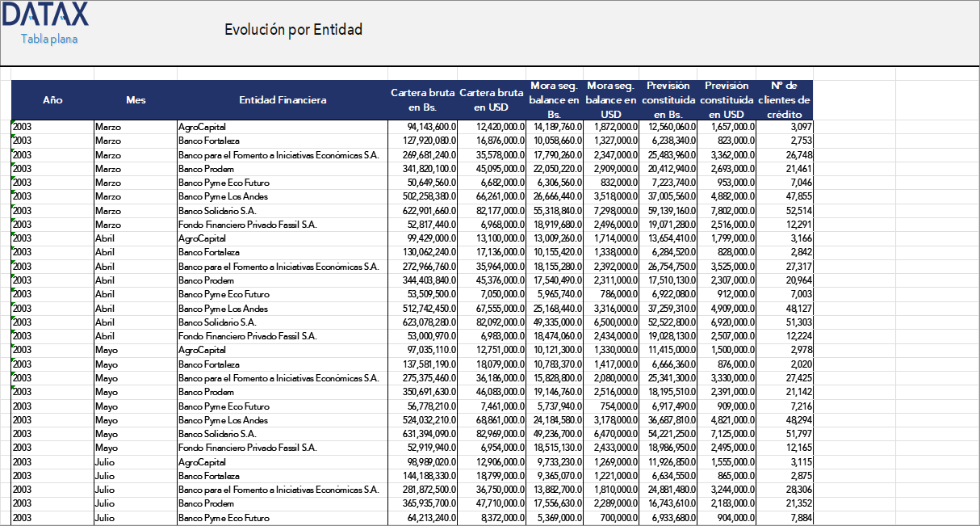
Task: Click the Entidad Financiera column header
Action: [283, 100]
